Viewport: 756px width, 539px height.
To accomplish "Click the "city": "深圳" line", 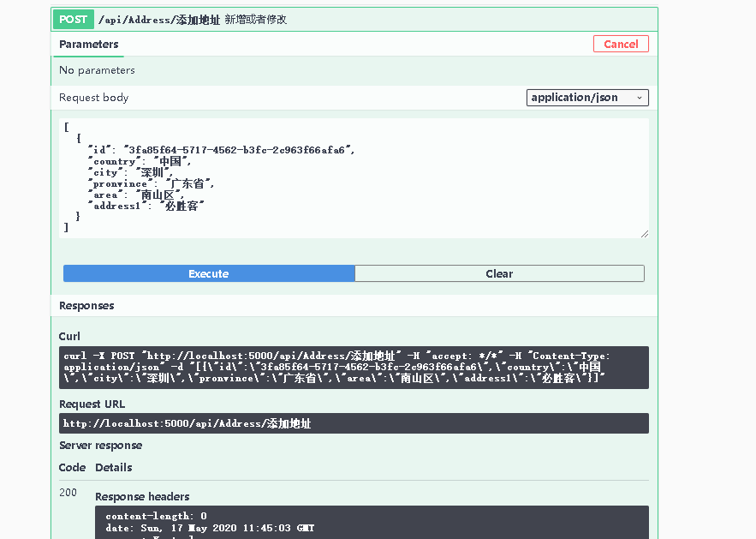I will pyautogui.click(x=130, y=172).
